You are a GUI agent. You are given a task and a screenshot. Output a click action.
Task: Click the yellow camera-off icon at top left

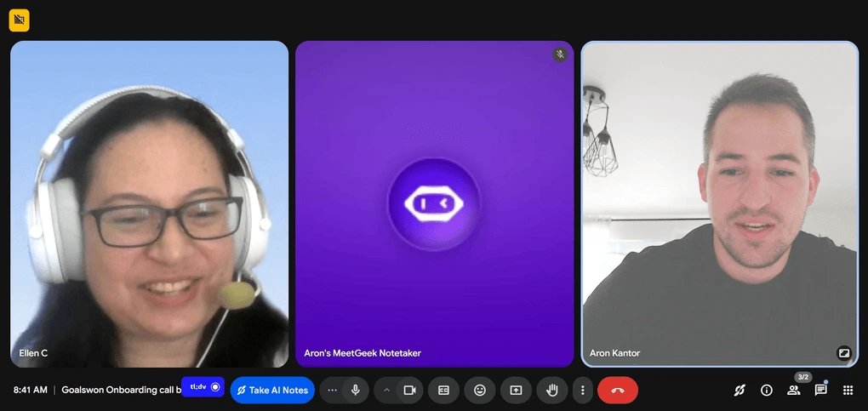20,20
